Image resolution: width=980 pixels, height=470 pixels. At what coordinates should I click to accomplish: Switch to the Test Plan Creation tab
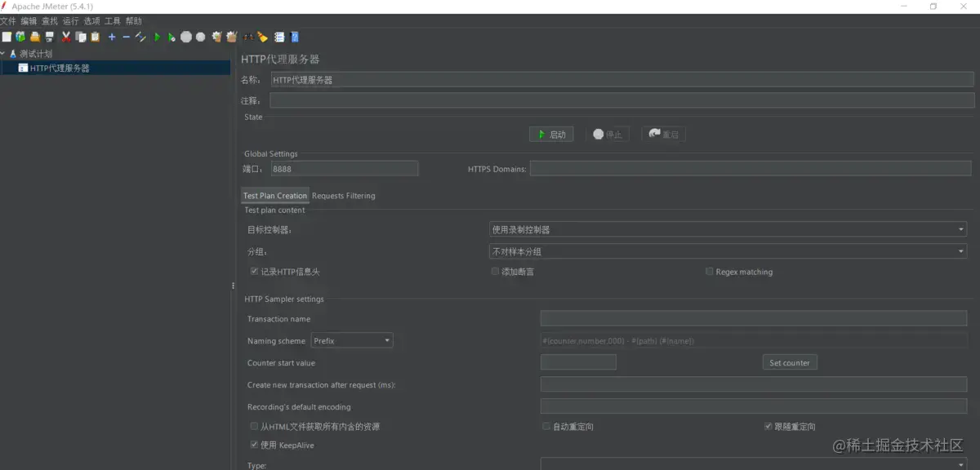[x=275, y=196]
